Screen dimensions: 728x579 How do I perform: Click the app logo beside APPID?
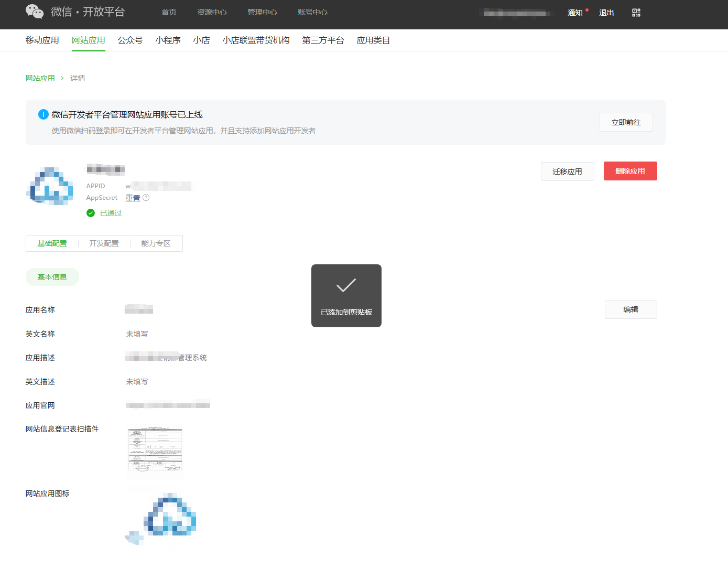pos(50,186)
